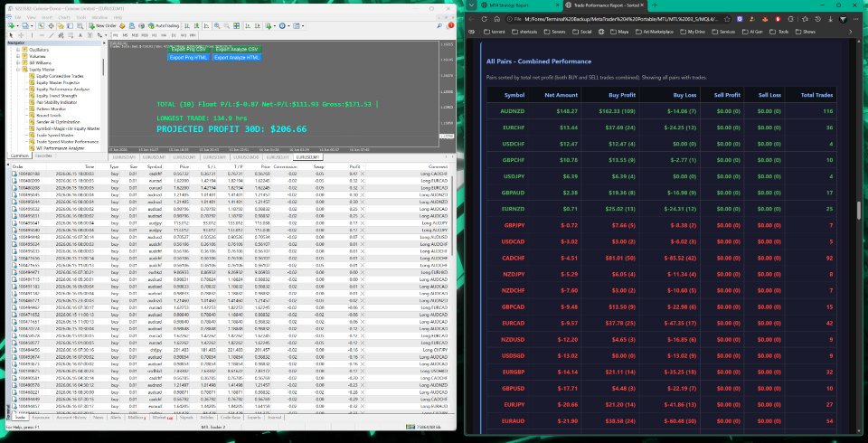Click the D1 timeframe button
This screenshot has height=443, width=868.
click(x=174, y=35)
